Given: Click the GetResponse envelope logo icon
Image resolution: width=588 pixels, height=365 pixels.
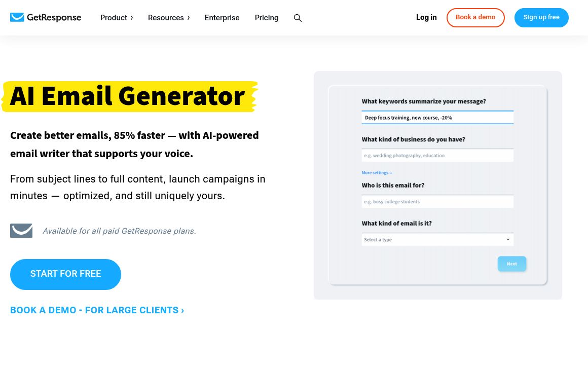Looking at the screenshot, I should click(x=17, y=17).
